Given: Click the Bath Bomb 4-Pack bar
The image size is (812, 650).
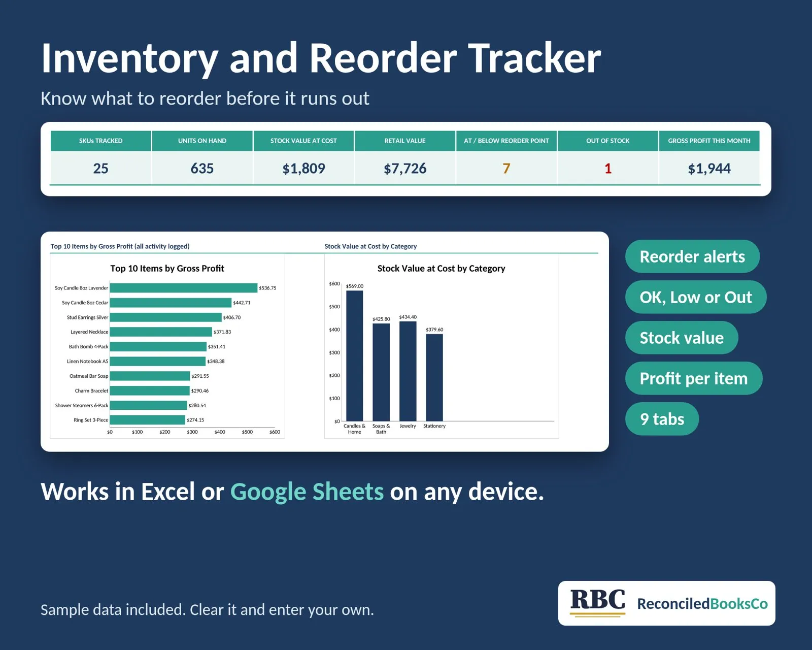Looking at the screenshot, I should click(x=158, y=347).
